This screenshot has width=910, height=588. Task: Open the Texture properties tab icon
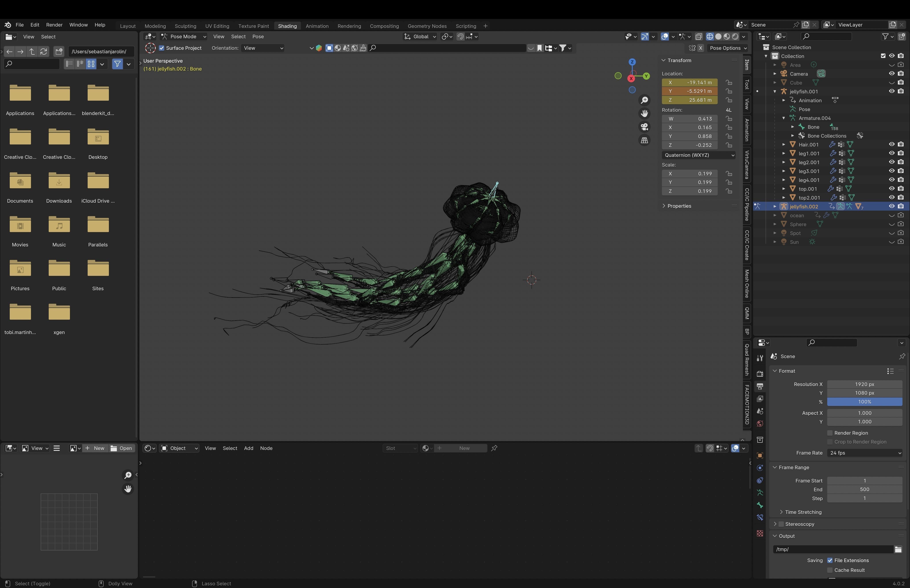tap(760, 533)
